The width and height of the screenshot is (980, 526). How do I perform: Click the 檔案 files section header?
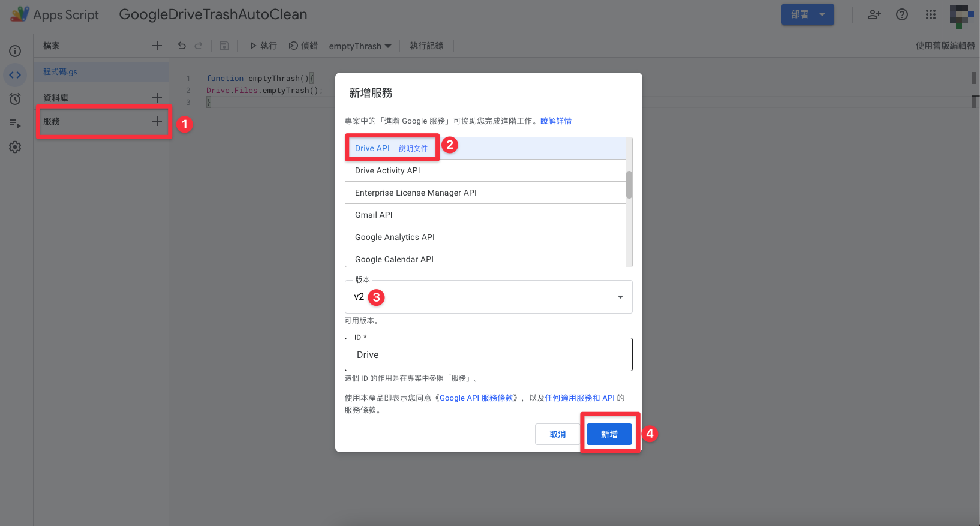pyautogui.click(x=52, y=46)
